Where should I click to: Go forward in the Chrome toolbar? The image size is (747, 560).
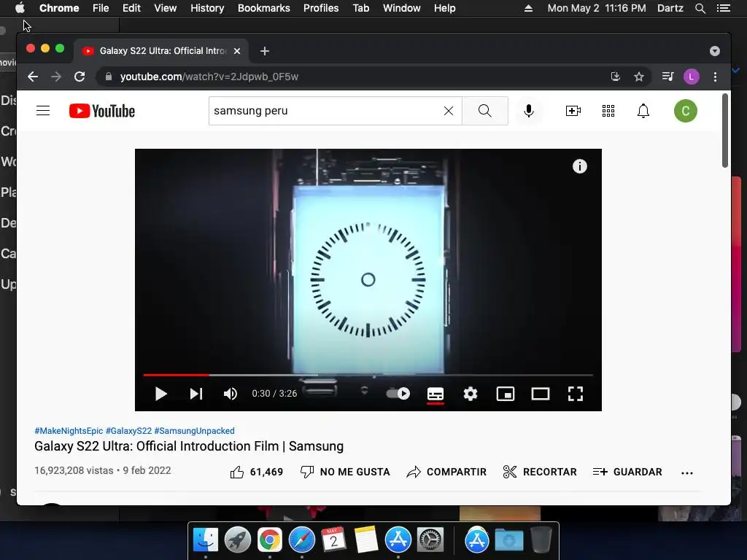pyautogui.click(x=56, y=77)
